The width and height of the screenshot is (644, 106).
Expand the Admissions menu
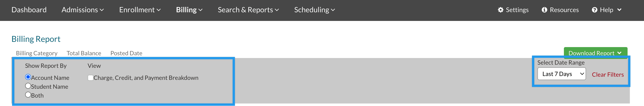click(83, 10)
